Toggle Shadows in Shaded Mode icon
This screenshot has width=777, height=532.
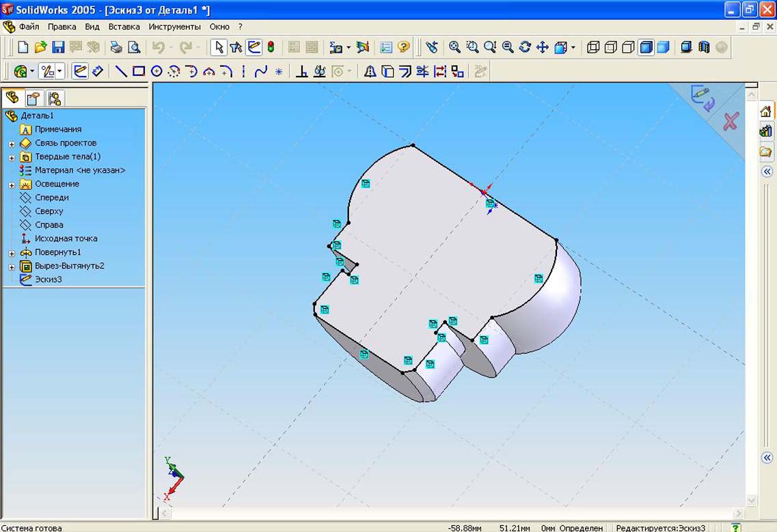coord(686,47)
